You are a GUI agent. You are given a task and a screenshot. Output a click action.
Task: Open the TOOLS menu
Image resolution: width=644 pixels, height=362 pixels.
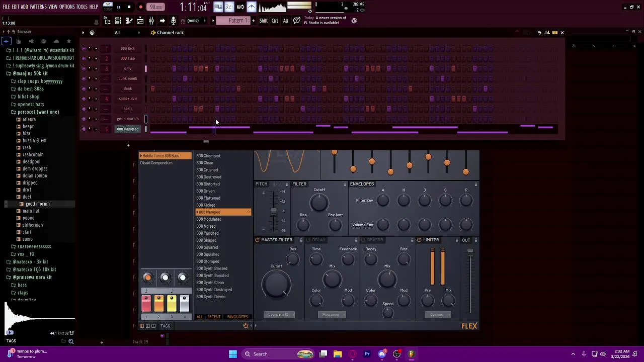pyautogui.click(x=82, y=7)
